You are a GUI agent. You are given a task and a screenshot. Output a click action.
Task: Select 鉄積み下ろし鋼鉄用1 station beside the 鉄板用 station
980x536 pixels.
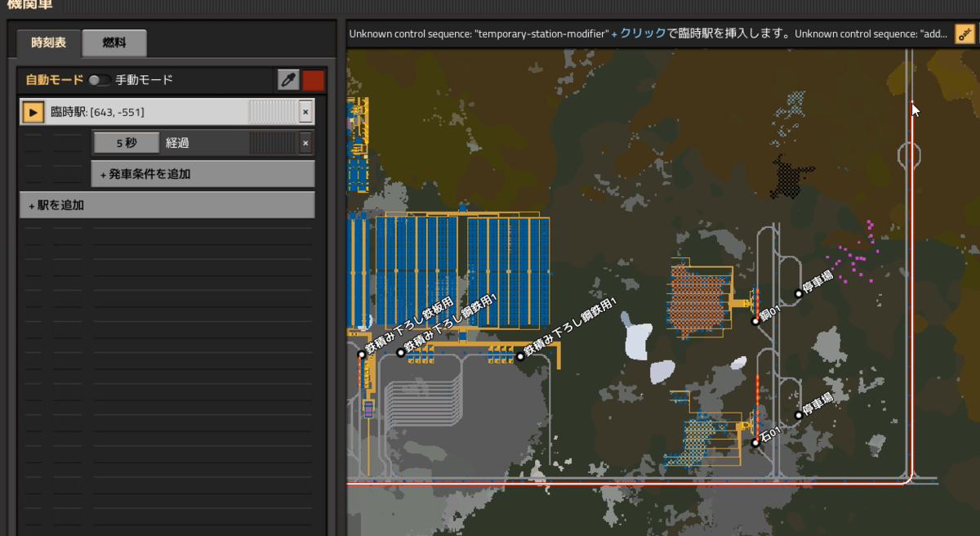click(x=400, y=353)
